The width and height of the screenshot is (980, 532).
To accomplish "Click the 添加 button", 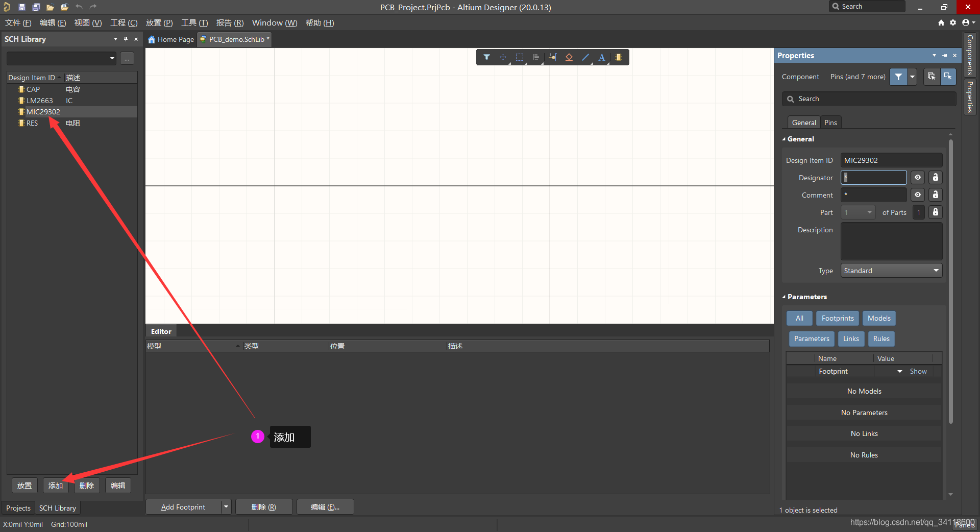I will click(56, 486).
